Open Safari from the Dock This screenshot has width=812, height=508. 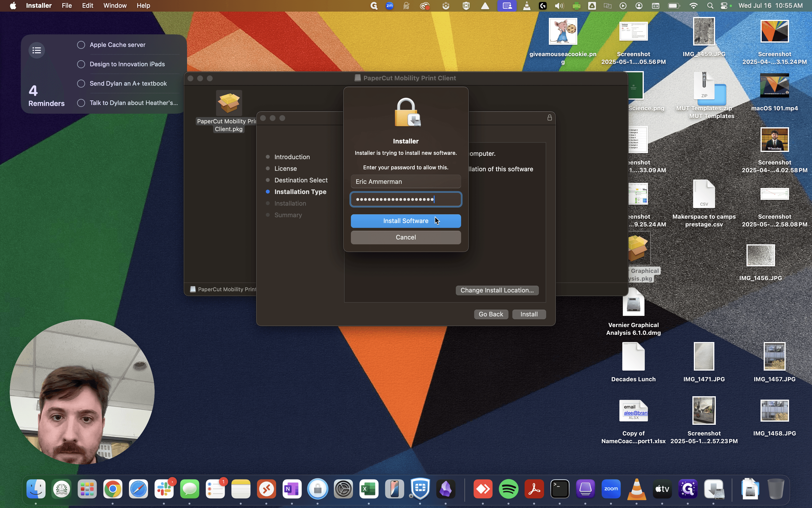(x=138, y=489)
